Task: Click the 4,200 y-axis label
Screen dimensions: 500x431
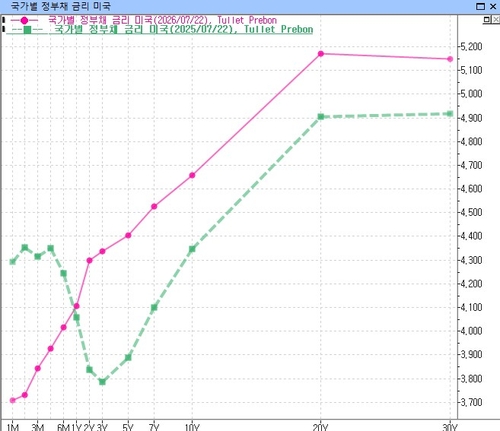Action: tap(471, 284)
